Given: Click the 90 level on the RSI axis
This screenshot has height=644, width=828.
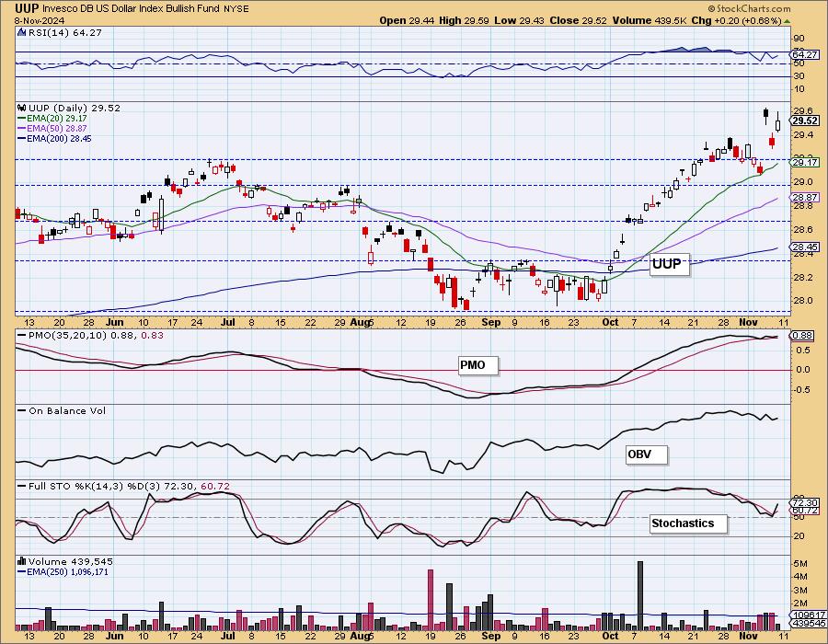Looking at the screenshot, I should click(x=799, y=38).
